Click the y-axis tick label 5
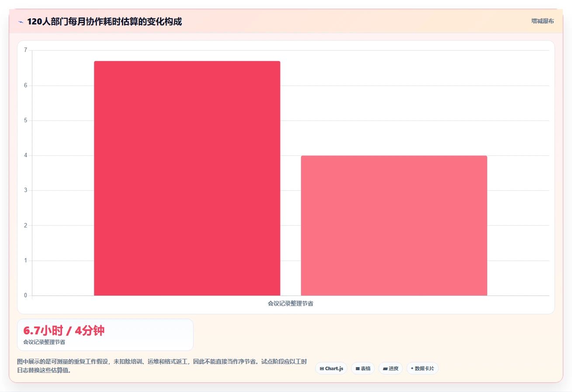 25,120
